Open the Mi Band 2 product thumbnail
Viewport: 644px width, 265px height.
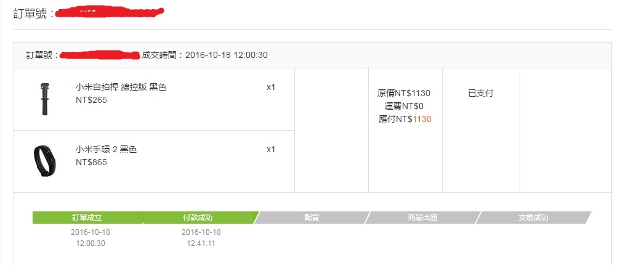(44, 161)
